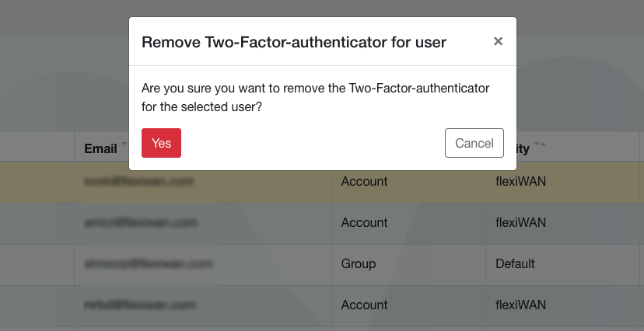644x331 pixels.
Task: Confirm removal with the red Yes button
Action: pos(161,143)
